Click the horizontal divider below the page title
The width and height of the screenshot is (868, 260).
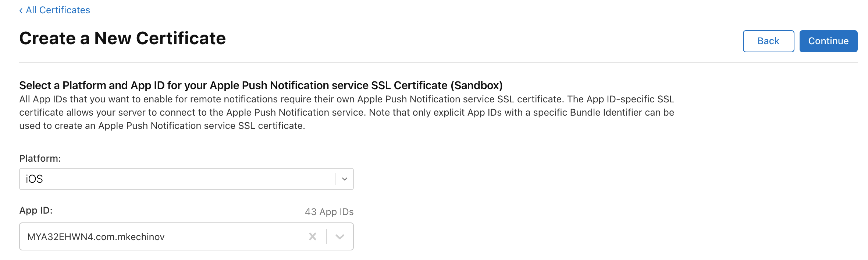(438, 62)
